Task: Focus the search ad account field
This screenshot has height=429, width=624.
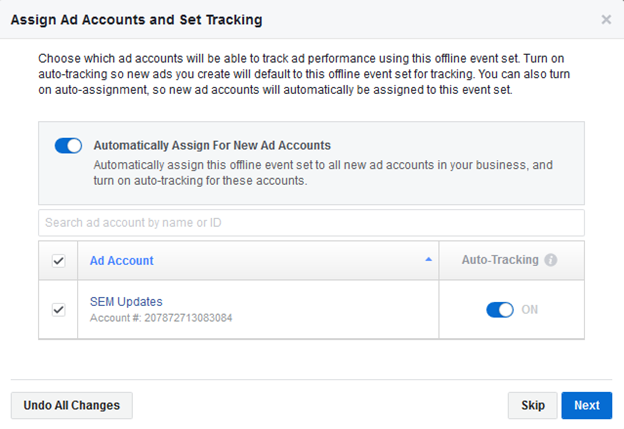Action: 311,222
